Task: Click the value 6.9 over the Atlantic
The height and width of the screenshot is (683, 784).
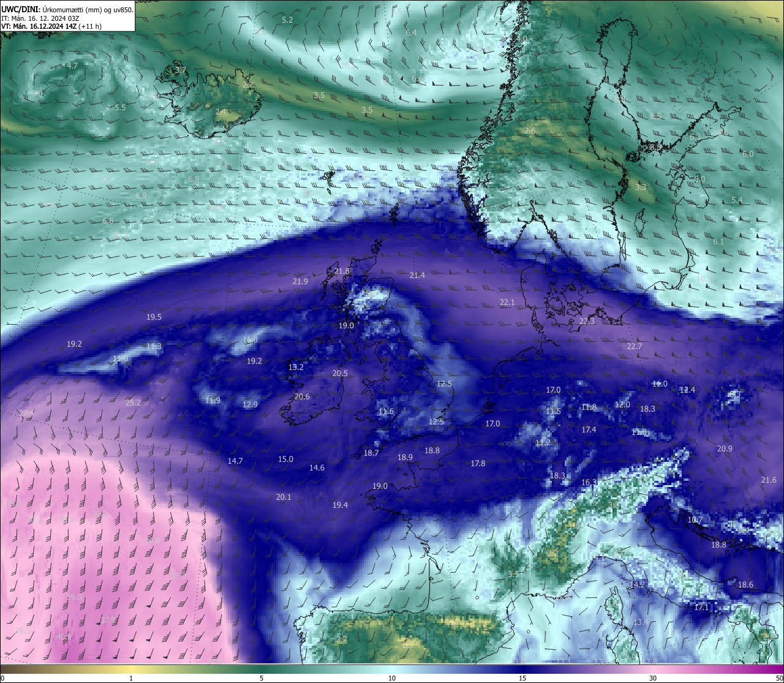Action: 141,195
